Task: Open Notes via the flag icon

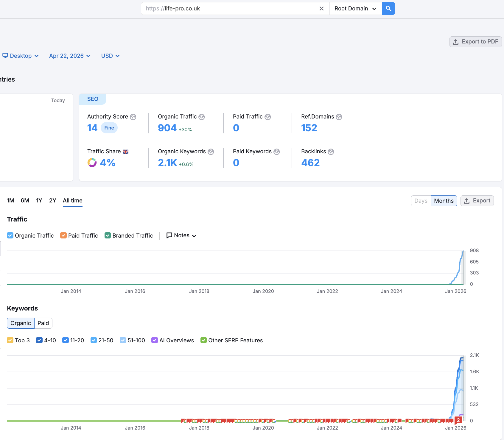Action: 169,235
